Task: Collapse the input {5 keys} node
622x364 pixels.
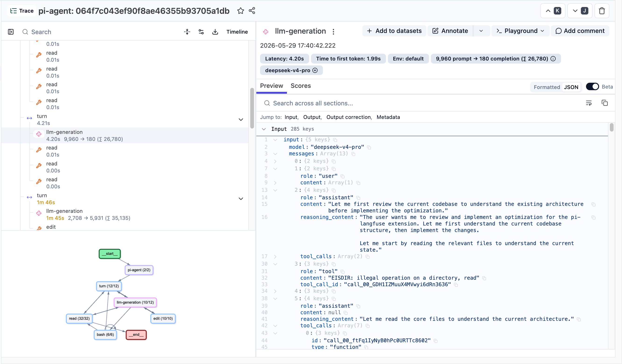Action: click(x=275, y=140)
